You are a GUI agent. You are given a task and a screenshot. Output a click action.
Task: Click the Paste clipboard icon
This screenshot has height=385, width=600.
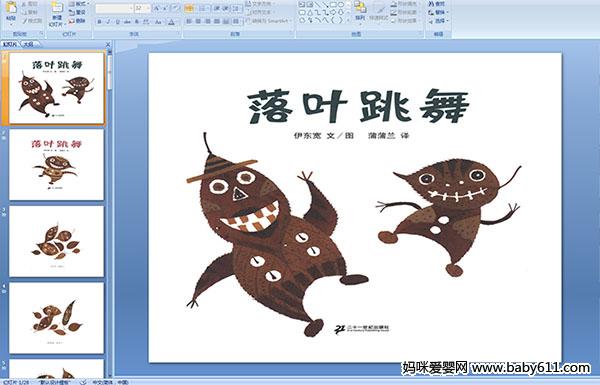point(11,8)
